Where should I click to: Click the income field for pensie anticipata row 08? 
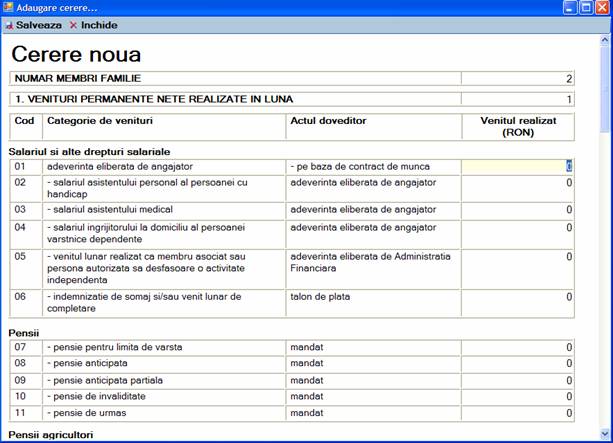click(x=518, y=364)
